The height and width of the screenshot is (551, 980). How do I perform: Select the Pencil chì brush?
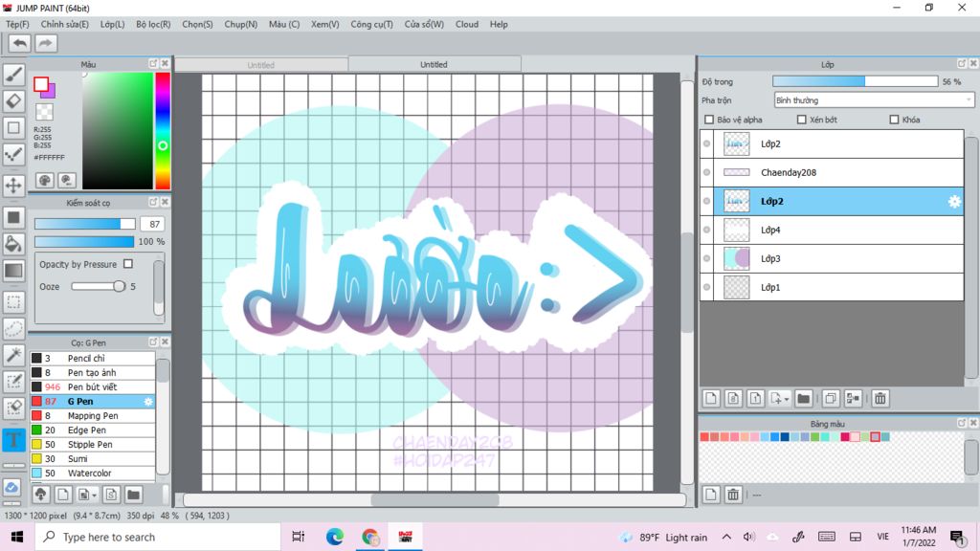[x=93, y=358]
